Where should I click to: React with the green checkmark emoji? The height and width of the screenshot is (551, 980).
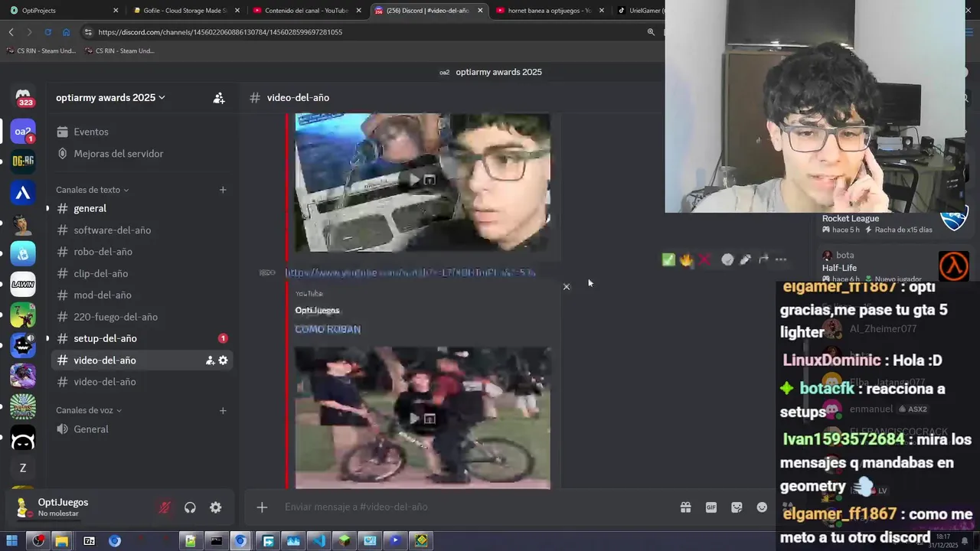[x=668, y=259]
